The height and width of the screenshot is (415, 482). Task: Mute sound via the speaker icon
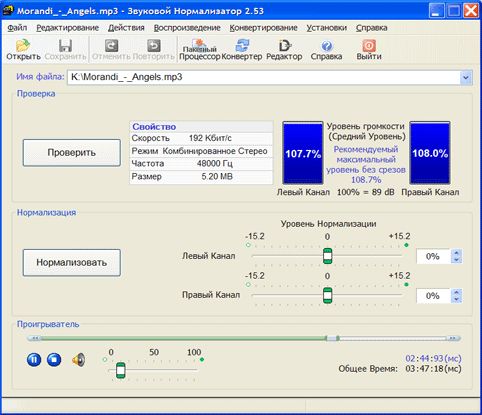(79, 360)
